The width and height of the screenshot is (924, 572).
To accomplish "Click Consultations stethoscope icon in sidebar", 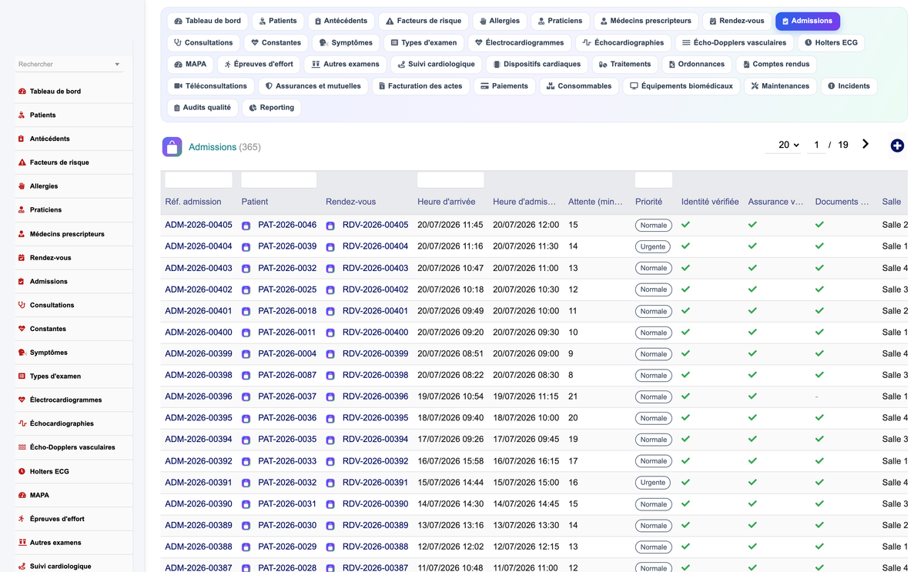I will [x=22, y=305].
